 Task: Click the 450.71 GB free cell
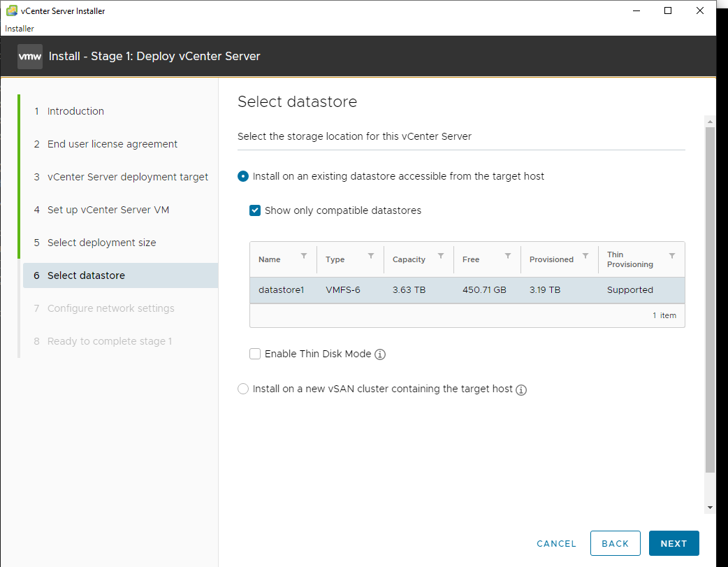click(x=484, y=290)
